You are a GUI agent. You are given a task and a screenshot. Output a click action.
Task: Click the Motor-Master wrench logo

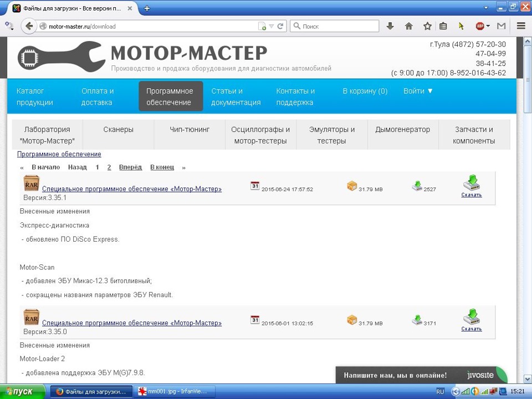pos(62,57)
